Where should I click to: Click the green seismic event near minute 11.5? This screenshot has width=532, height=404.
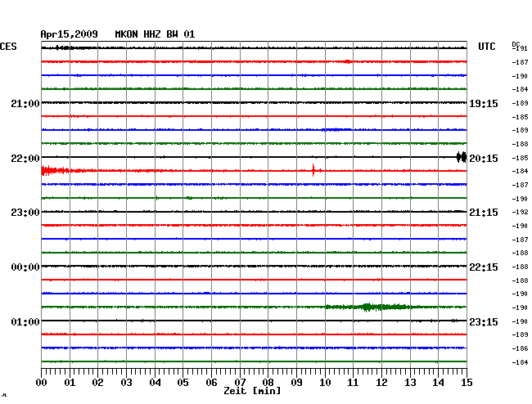tap(368, 307)
